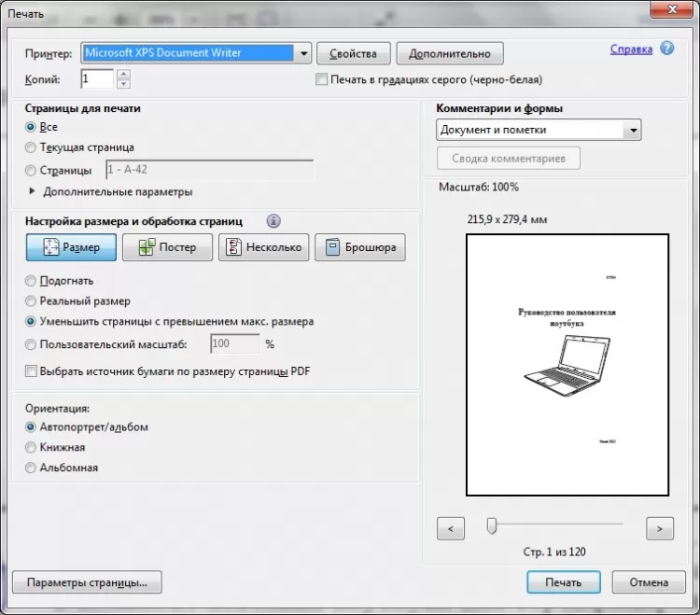Select Пользовательский масштаб radio button
Viewport: 700px width, 615px height.
click(31, 344)
